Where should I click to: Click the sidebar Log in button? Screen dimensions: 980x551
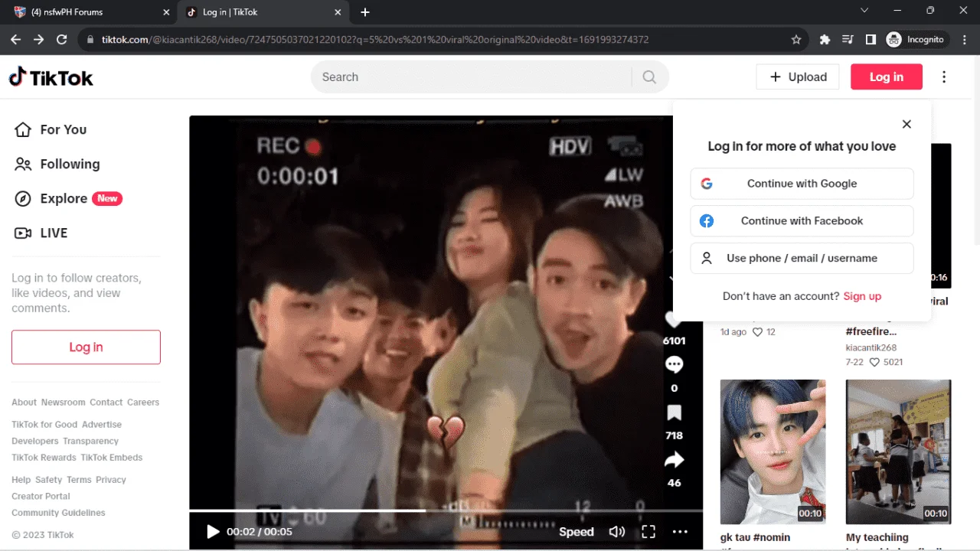[86, 347]
